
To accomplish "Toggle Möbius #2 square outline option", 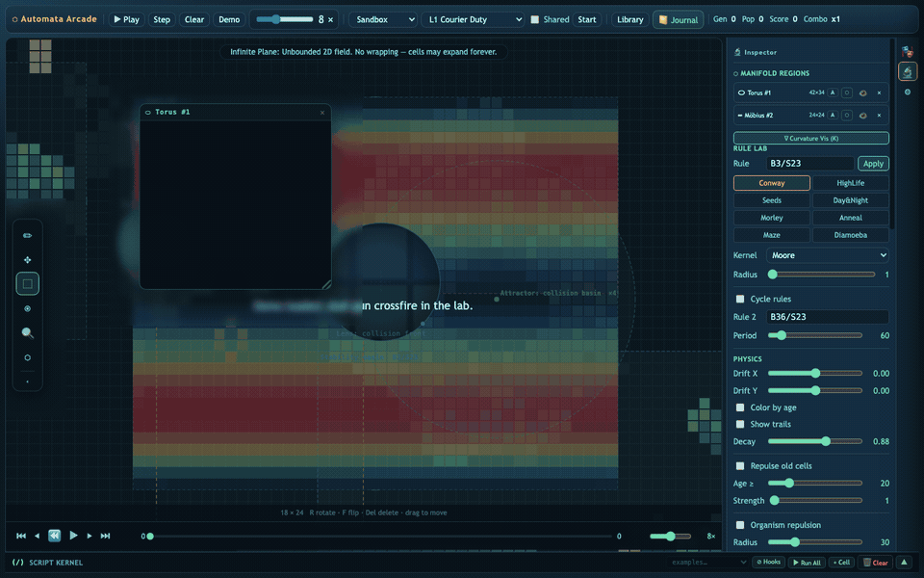I will point(847,115).
